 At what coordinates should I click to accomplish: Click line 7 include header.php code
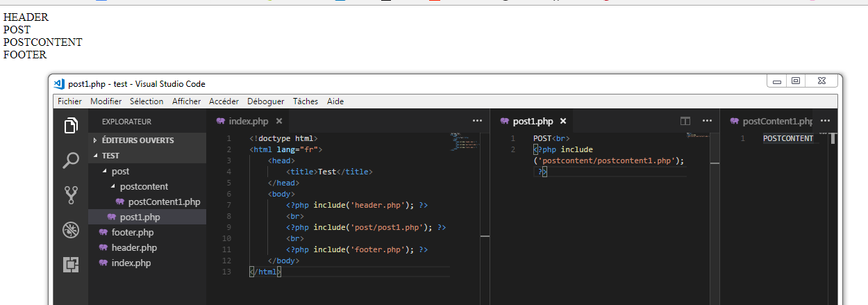[x=357, y=205]
